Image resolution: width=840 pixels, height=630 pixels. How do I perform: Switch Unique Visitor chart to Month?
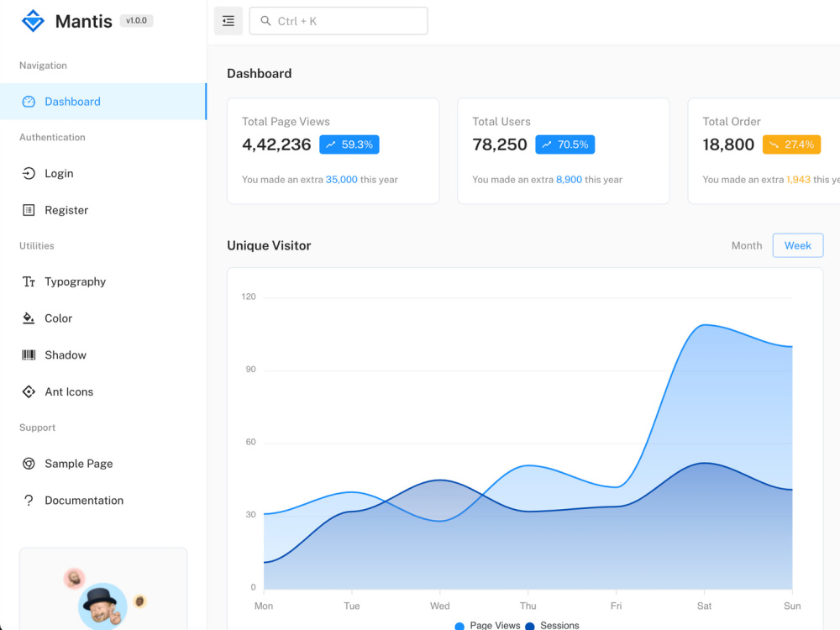click(746, 245)
